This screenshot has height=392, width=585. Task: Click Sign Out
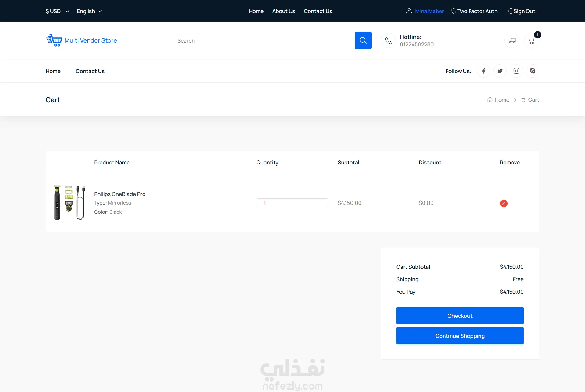point(521,11)
